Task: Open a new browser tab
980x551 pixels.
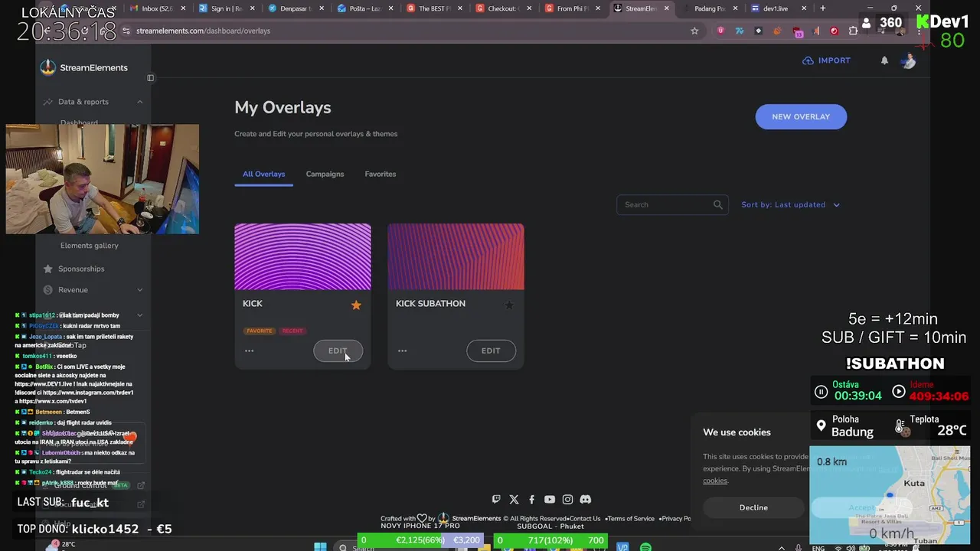Action: coord(822,8)
